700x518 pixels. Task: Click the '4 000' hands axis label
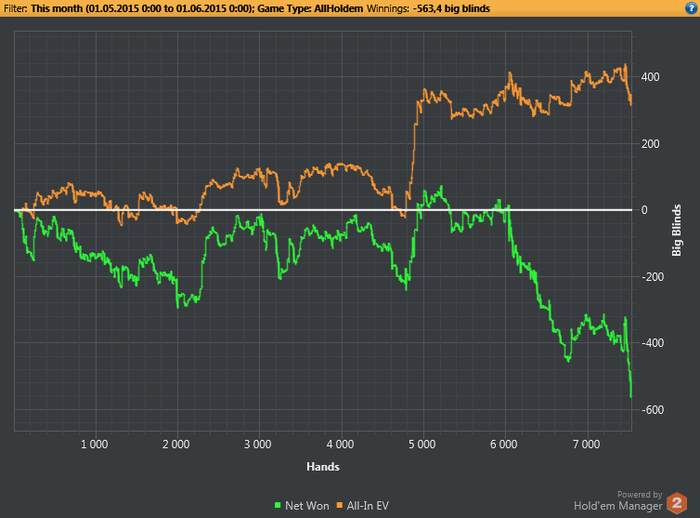(340, 444)
